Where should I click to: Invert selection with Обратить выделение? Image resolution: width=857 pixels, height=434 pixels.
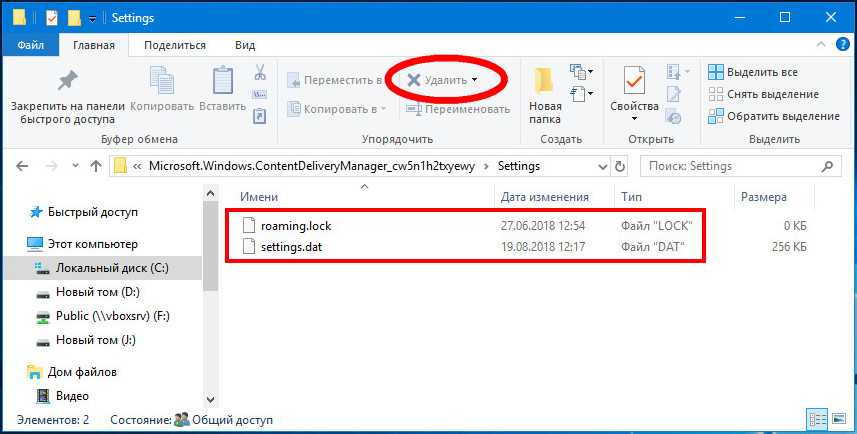pyautogui.click(x=773, y=116)
